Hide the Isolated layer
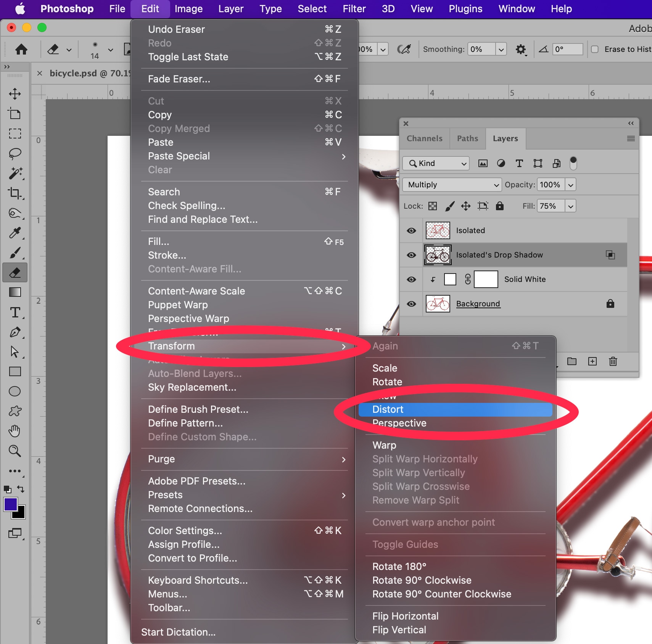Viewport: 652px width, 644px height. (411, 230)
